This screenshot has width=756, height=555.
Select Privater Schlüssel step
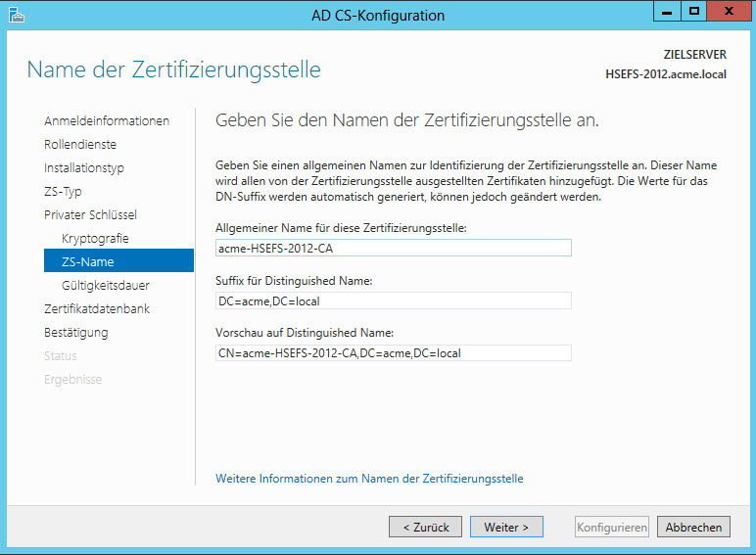click(x=90, y=215)
